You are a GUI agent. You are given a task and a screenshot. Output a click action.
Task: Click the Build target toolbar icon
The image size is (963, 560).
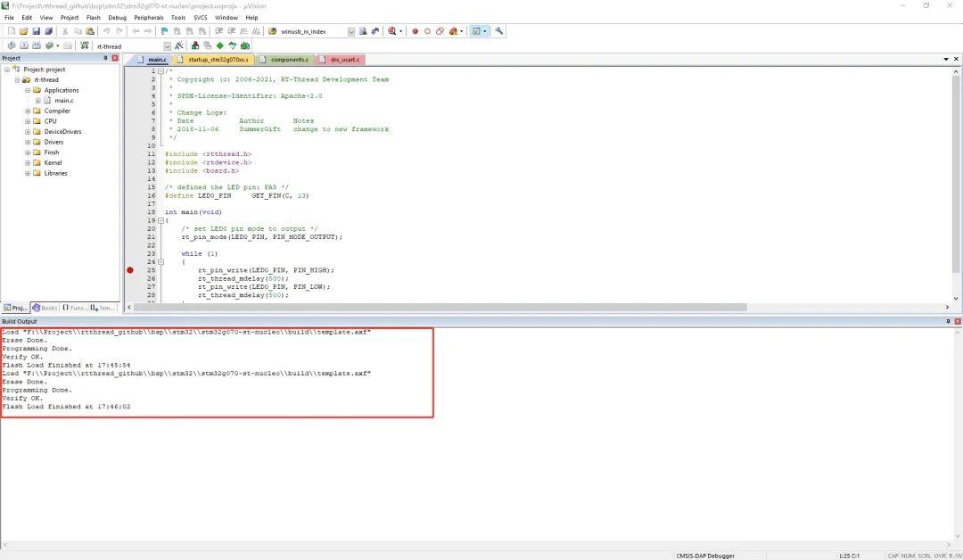click(23, 46)
